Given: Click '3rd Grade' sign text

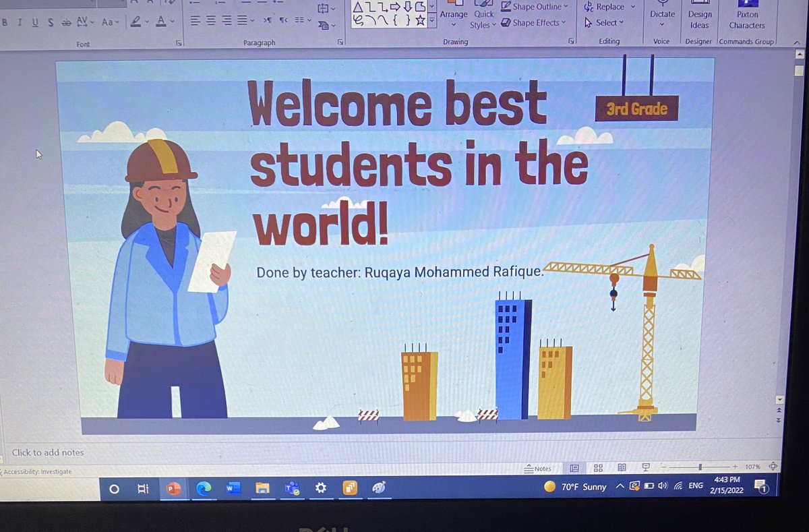Looking at the screenshot, I should coord(636,109).
